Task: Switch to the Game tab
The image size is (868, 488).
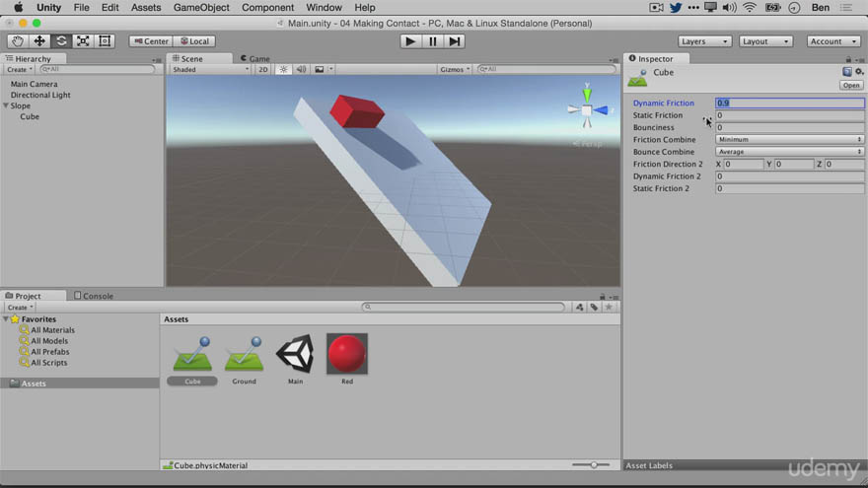Action: [255, 58]
